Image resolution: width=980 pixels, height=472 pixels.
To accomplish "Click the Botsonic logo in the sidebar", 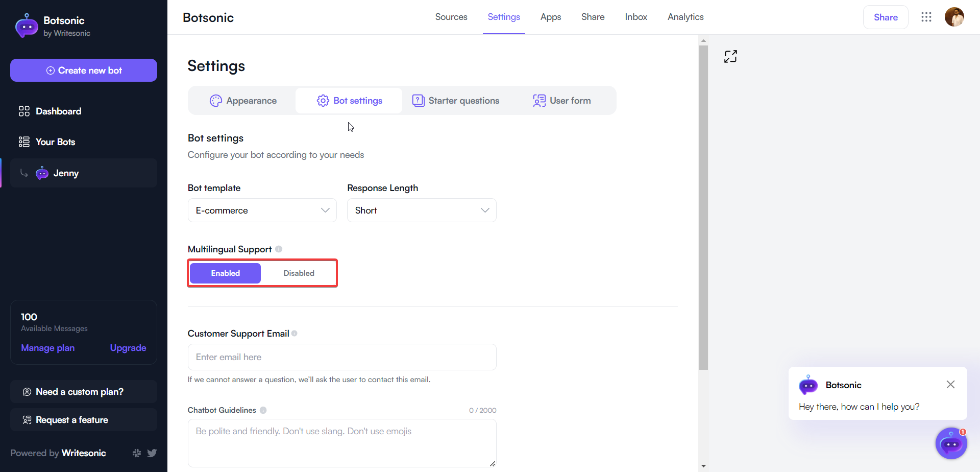I will click(27, 25).
